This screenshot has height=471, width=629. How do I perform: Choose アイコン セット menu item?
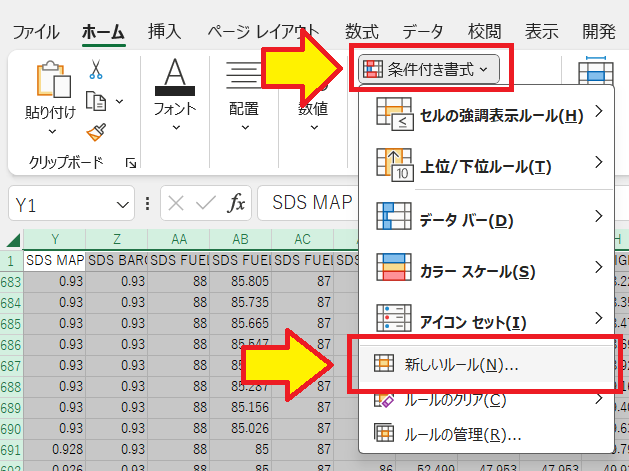tap(488, 321)
